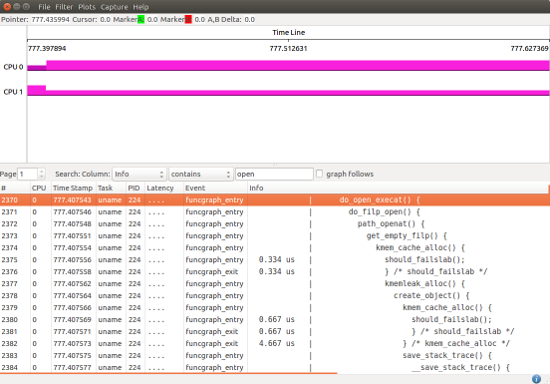The image size is (550, 384).
Task: Open the Info search column dropdown
Action: (x=139, y=174)
